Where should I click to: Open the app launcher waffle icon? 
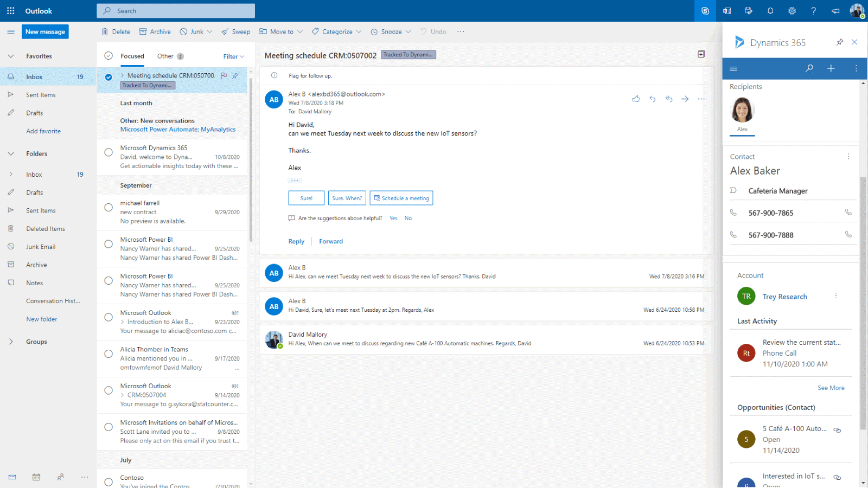point(11,11)
